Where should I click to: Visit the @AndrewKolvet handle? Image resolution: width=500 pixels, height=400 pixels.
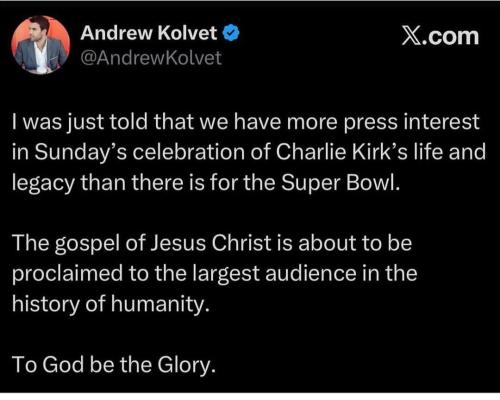[151, 58]
